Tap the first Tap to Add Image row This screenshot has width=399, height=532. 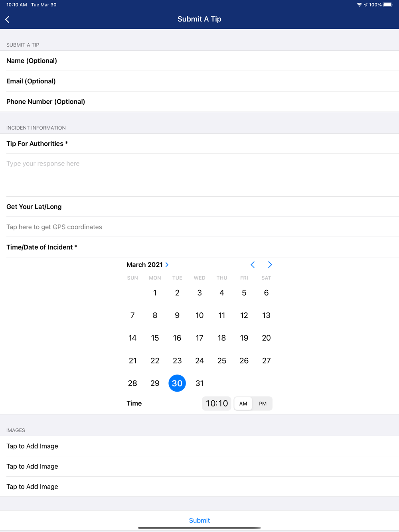[199, 446]
